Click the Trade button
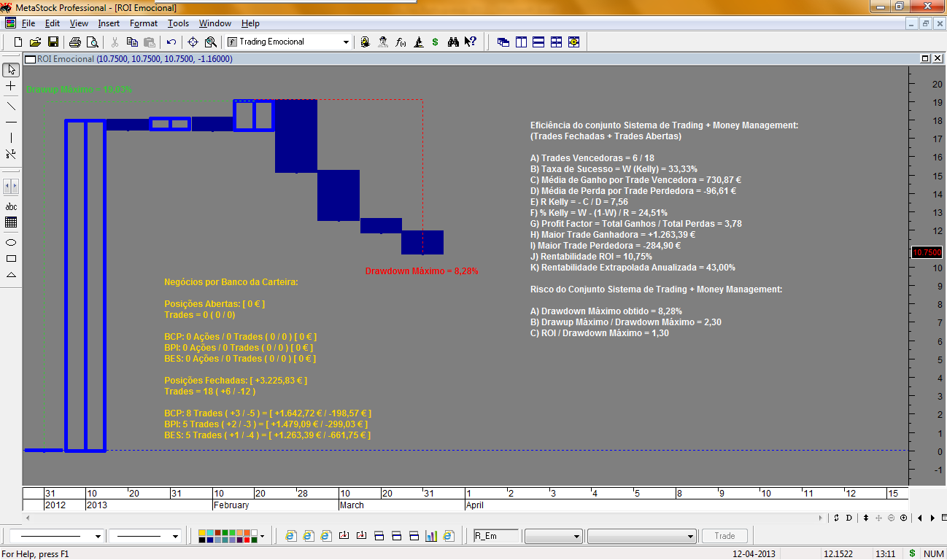 pyautogui.click(x=725, y=536)
